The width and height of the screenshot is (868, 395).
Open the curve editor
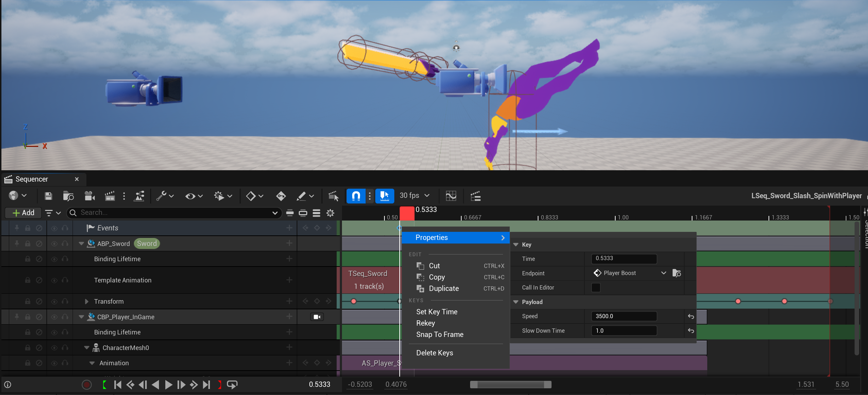coord(451,196)
